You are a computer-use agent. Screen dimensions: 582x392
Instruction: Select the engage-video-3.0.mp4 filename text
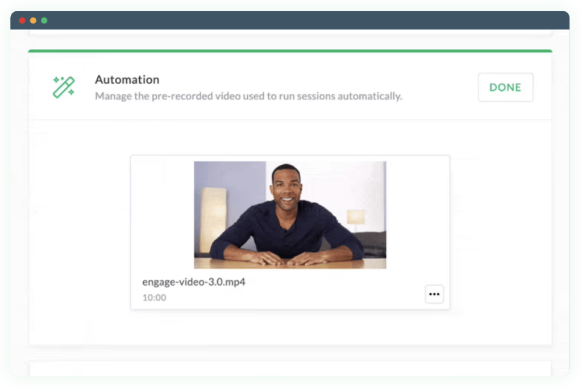pyautogui.click(x=194, y=282)
